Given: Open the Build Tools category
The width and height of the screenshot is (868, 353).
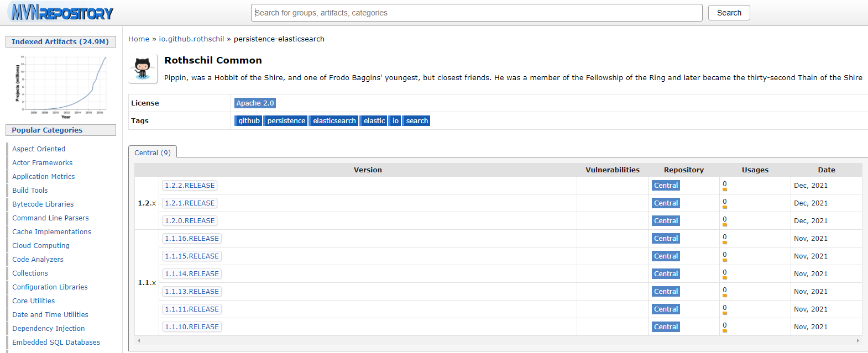Looking at the screenshot, I should 30,191.
